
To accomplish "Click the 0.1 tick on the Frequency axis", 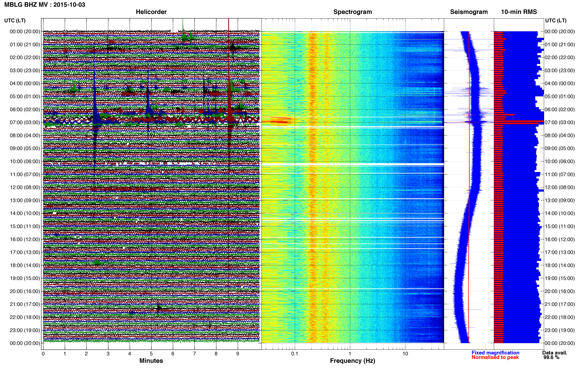I will click(x=295, y=354).
